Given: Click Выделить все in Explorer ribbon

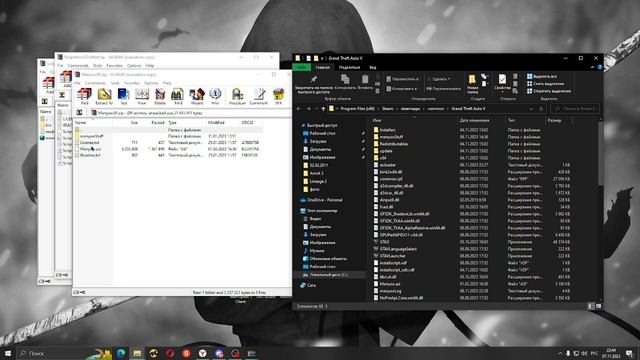Looking at the screenshot, I should (542, 76).
